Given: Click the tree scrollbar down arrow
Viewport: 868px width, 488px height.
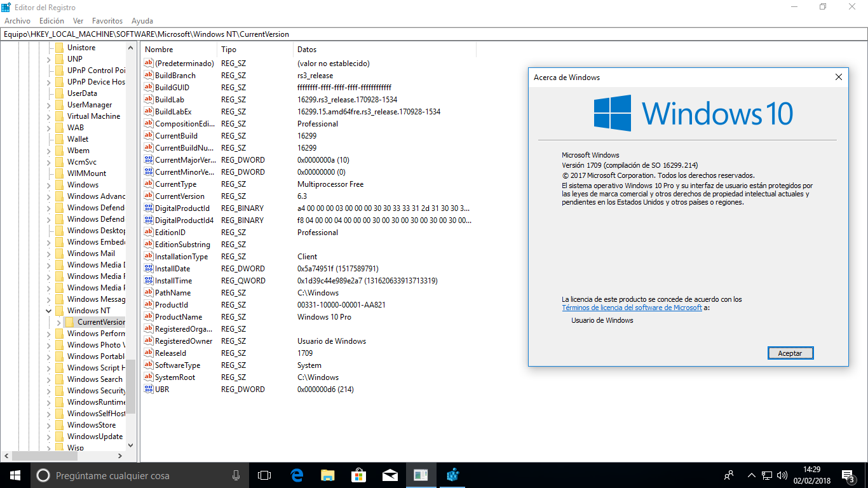Looking at the screenshot, I should (x=130, y=445).
